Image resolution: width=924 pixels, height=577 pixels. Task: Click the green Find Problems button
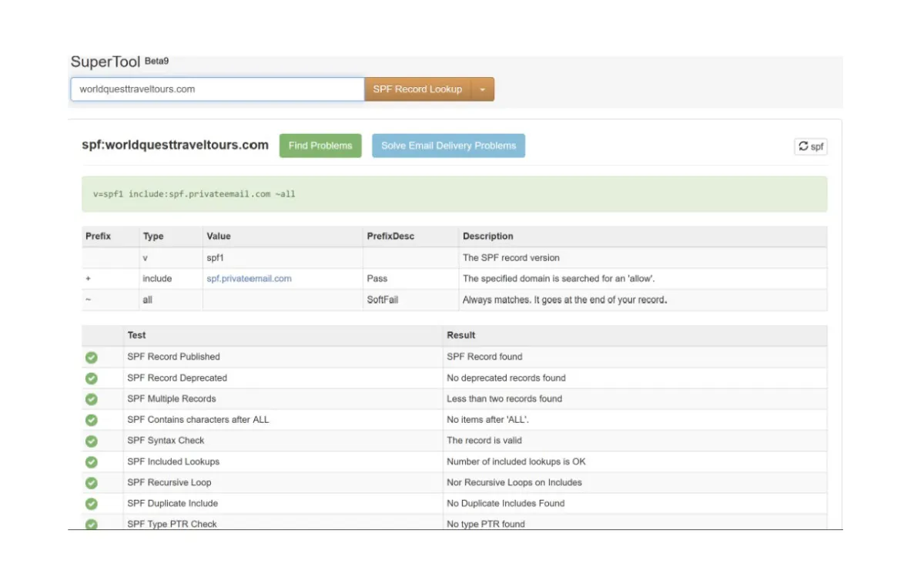pos(320,146)
